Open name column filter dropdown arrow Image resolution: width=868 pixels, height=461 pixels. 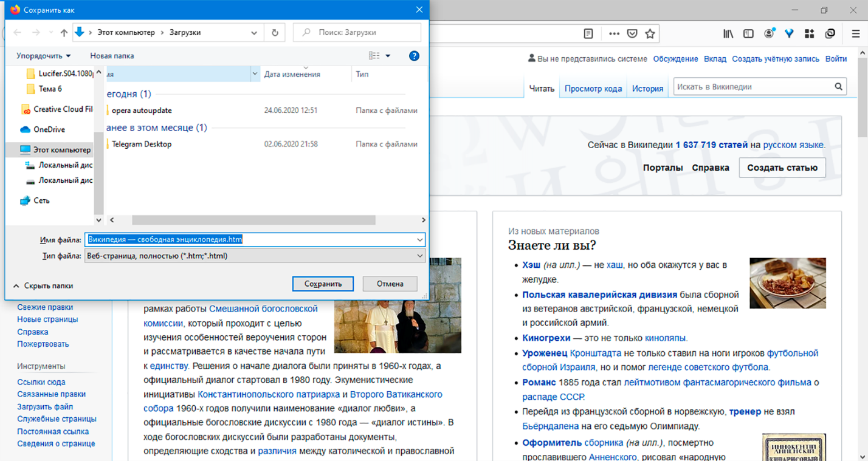(x=255, y=74)
